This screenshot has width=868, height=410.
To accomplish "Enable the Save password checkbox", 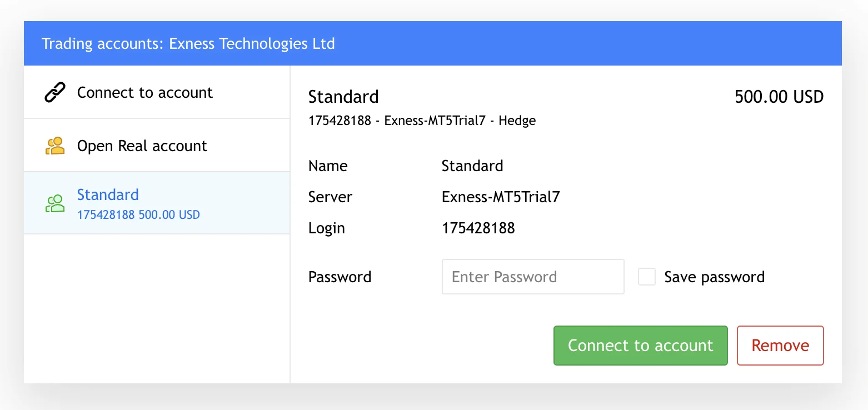I will 647,277.
